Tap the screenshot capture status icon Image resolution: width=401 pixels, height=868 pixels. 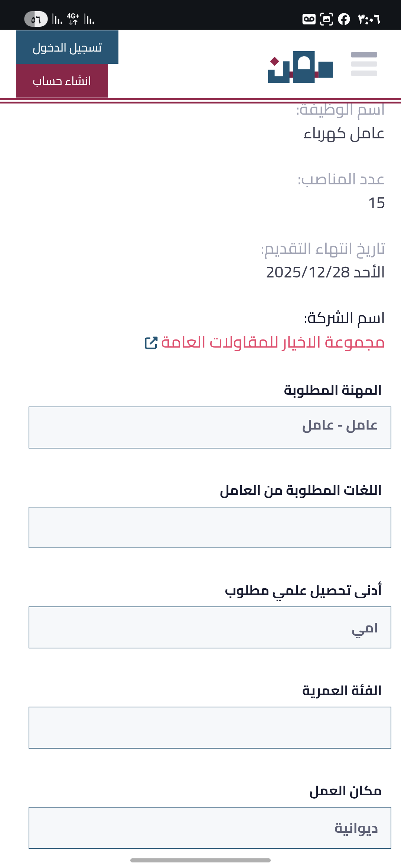326,19
